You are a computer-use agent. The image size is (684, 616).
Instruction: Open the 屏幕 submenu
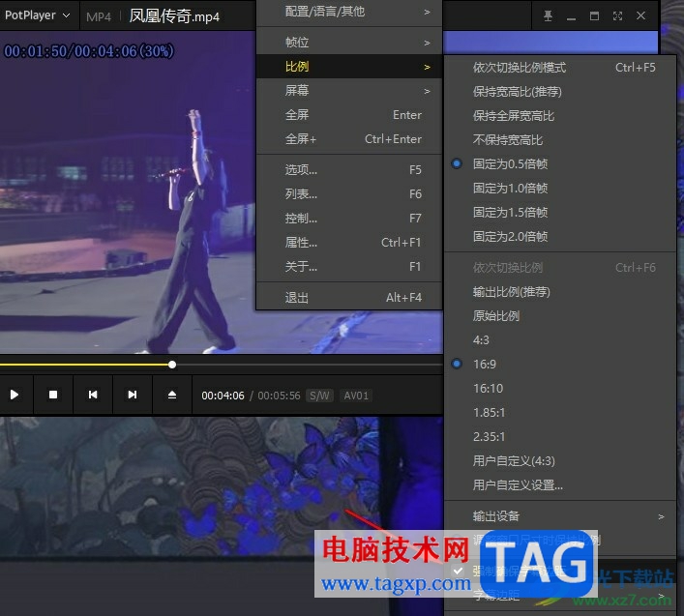[x=349, y=91]
